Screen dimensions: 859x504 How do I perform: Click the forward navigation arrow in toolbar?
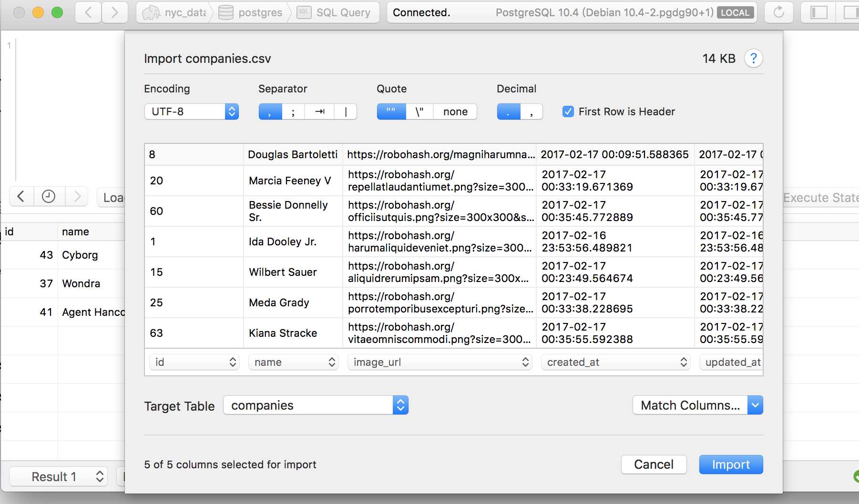tap(115, 12)
